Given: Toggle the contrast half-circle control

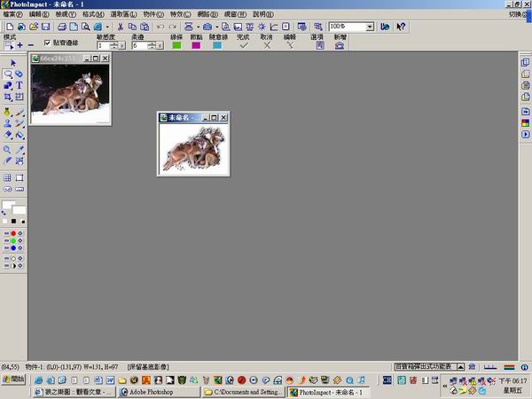Looking at the screenshot, I should pos(13,266).
